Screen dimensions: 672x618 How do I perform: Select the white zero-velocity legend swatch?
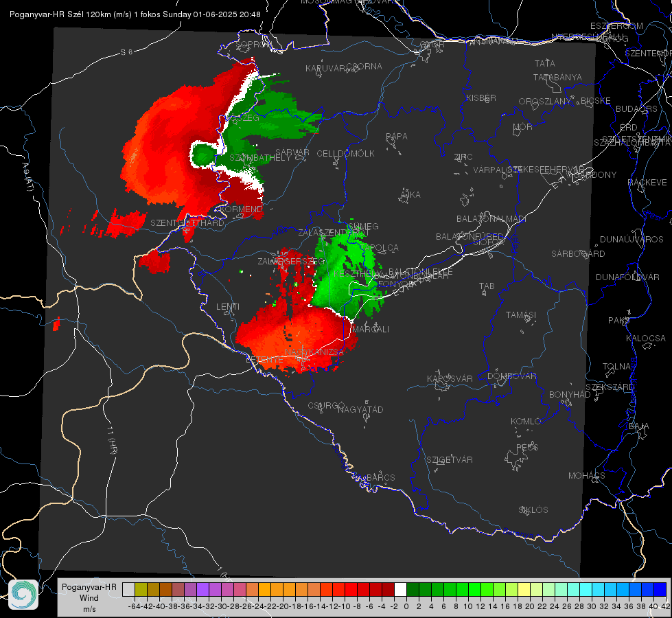[400, 590]
